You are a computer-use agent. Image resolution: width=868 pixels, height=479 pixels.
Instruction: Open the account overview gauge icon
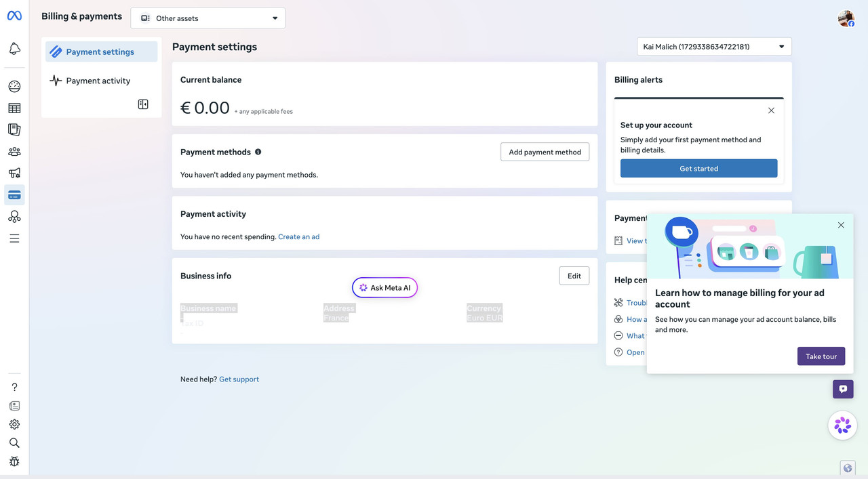point(14,87)
